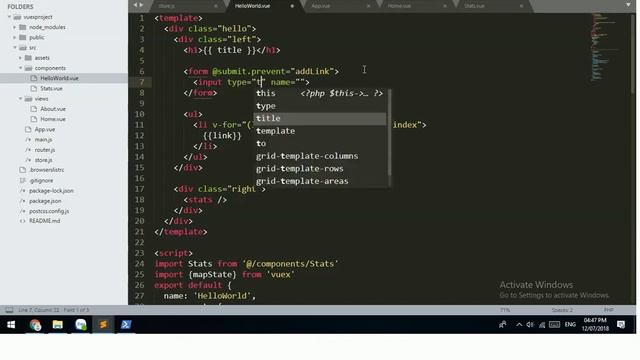Expand the node_modules folder arrow
Viewport: 640px width, 360px height.
point(15,27)
